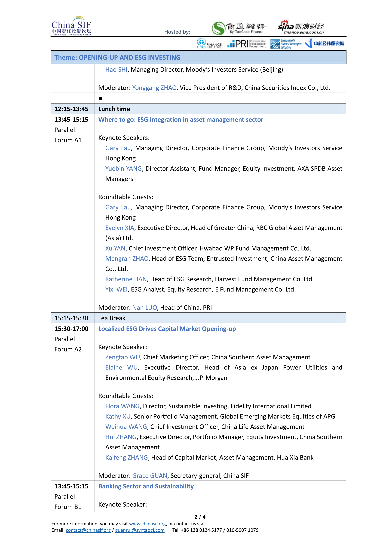Click the black square bullet in empty row
Screen dimensions: 392x554
100,98
